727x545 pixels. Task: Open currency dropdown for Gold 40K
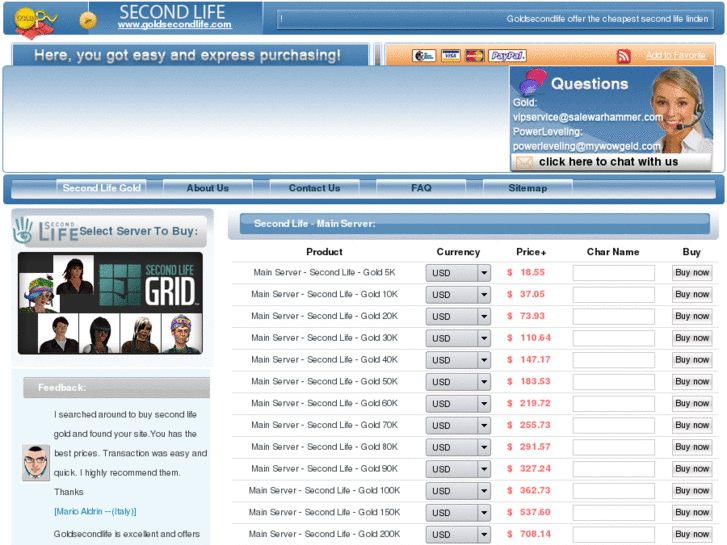458,360
